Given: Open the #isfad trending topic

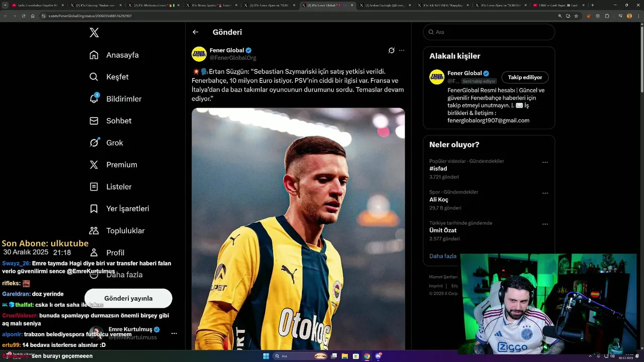Looking at the screenshot, I should tap(438, 169).
